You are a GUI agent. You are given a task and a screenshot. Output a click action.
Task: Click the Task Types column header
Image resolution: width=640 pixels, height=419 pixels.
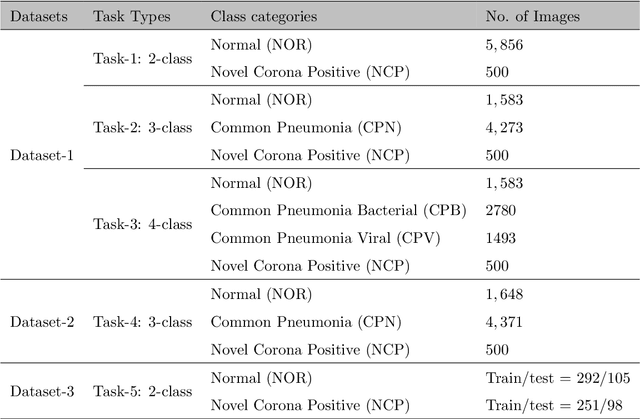pos(131,18)
